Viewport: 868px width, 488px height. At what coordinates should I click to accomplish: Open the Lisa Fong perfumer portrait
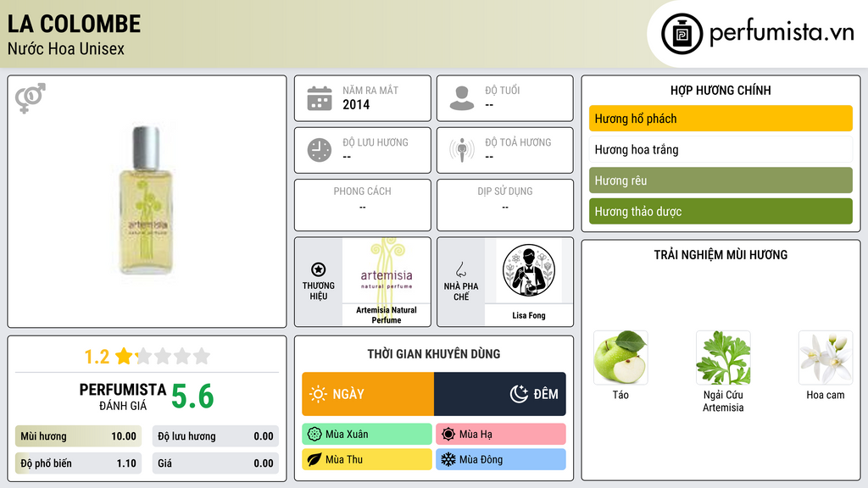pyautogui.click(x=529, y=270)
